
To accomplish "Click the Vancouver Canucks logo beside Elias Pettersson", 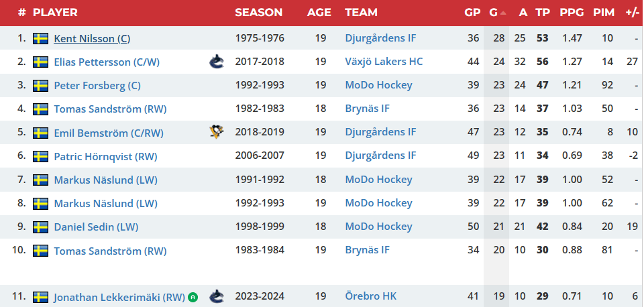I will point(216,62).
